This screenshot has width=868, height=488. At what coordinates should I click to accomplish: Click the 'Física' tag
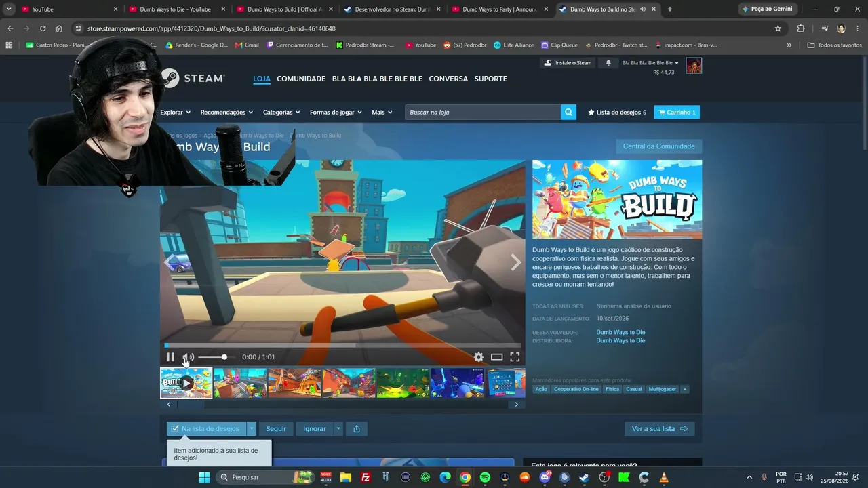pyautogui.click(x=612, y=389)
